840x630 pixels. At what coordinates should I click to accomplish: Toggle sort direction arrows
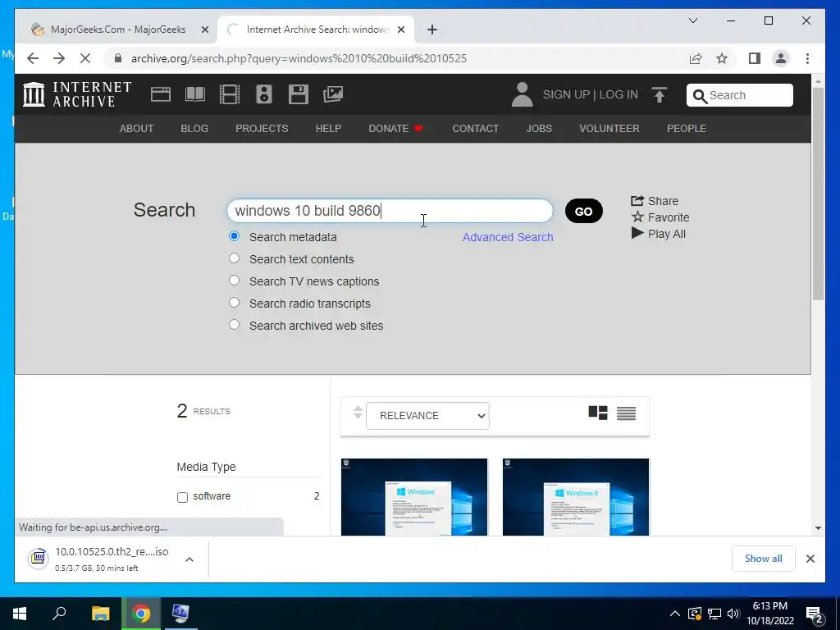[358, 413]
